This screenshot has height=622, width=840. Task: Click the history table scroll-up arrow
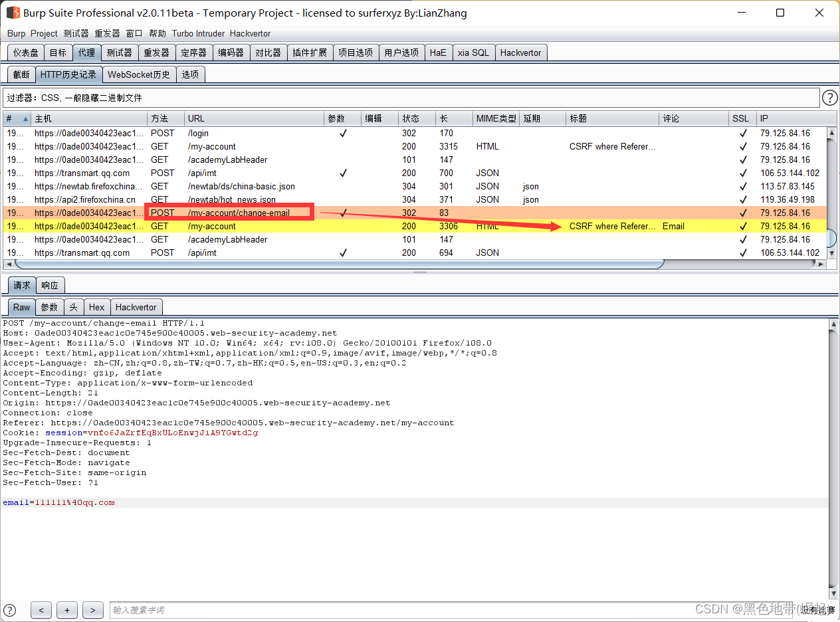pyautogui.click(x=831, y=134)
